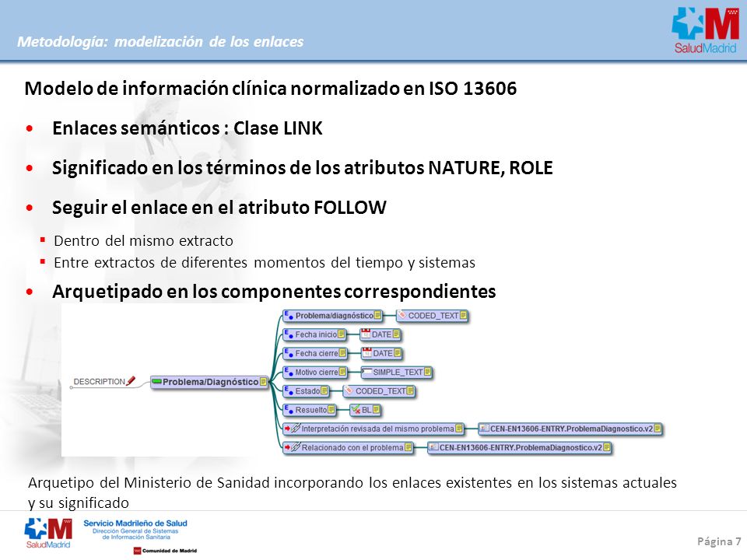Click the text field icon on SIMPLE_TEXT node
This screenshot has width=747, height=560.
click(366, 372)
